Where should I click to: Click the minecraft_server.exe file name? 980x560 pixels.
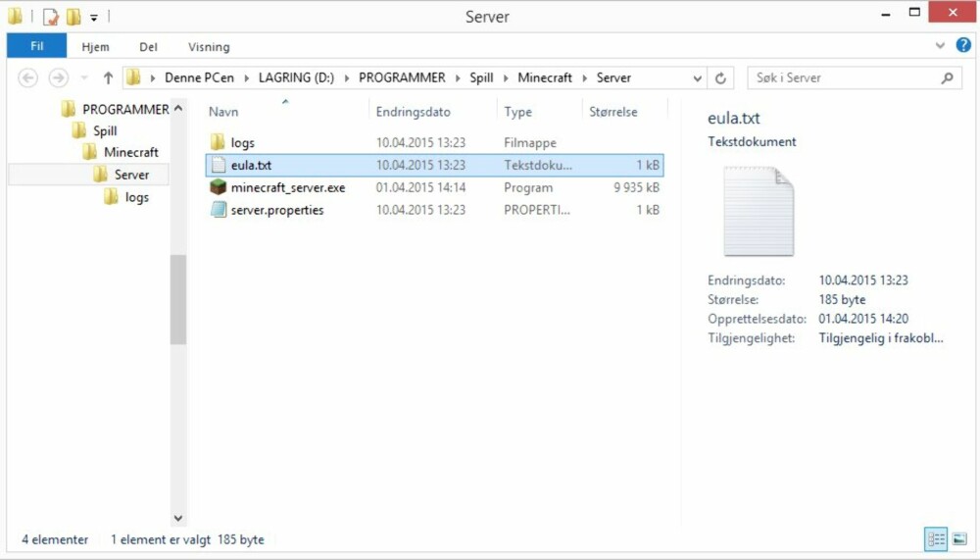288,187
